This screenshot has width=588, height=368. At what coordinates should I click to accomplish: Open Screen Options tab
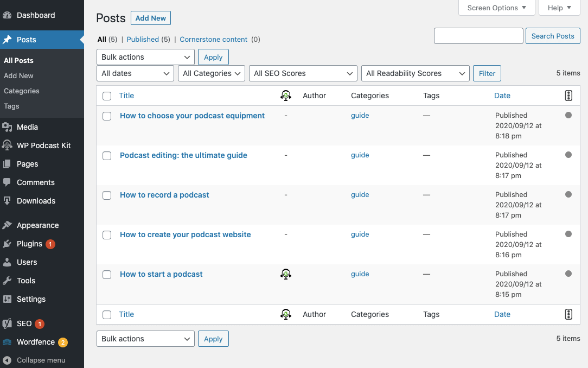coord(496,8)
